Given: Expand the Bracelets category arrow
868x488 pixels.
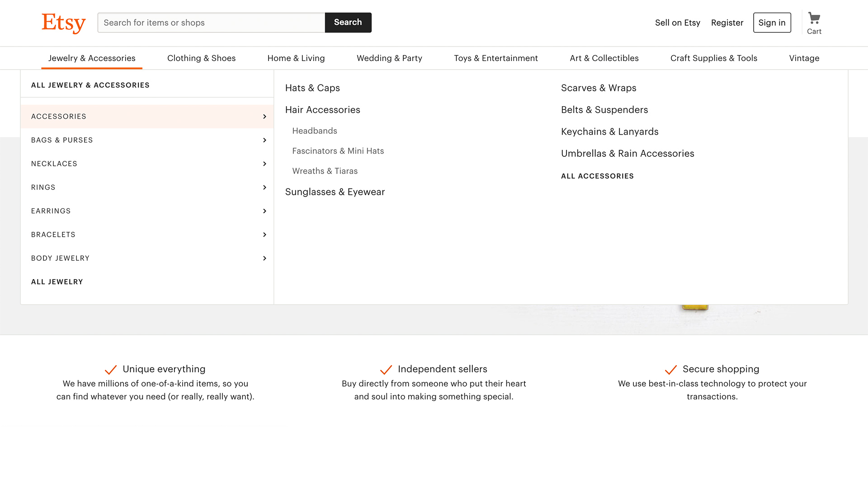Looking at the screenshot, I should (264, 235).
